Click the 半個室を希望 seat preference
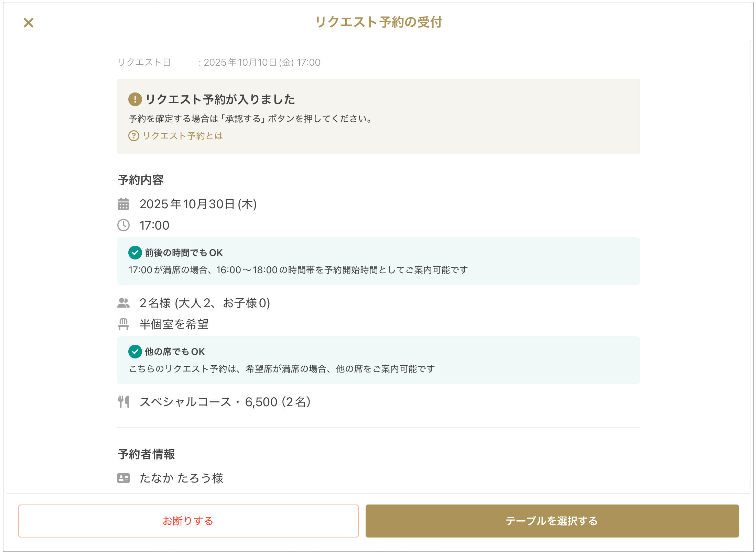 point(174,324)
